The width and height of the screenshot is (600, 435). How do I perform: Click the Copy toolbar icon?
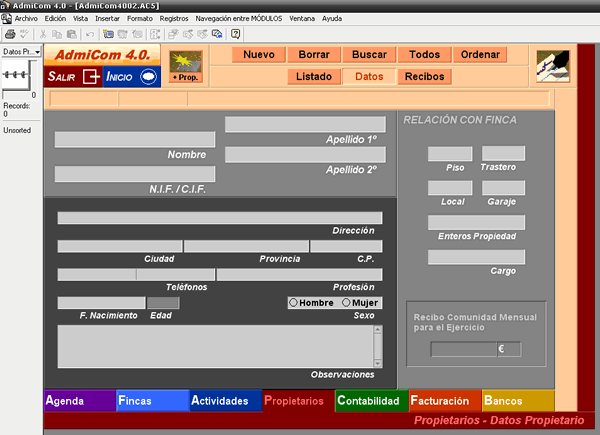(x=57, y=34)
